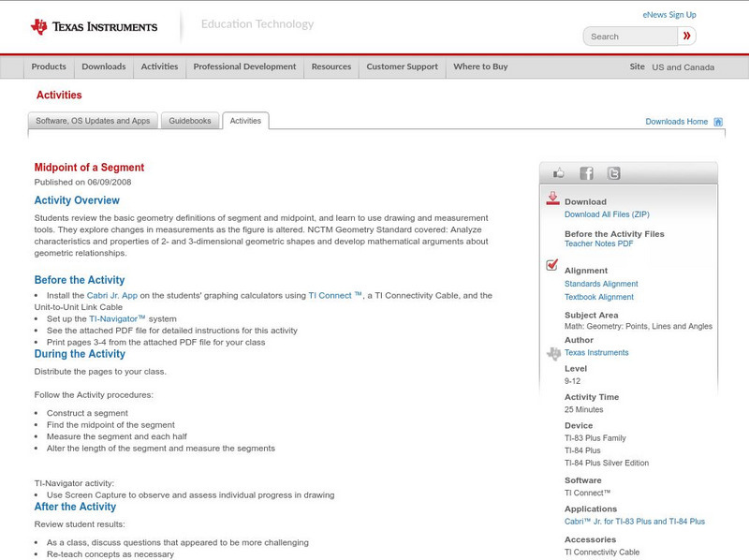Click the 9-12 level value
This screenshot has height=560, width=749.
pos(572,381)
